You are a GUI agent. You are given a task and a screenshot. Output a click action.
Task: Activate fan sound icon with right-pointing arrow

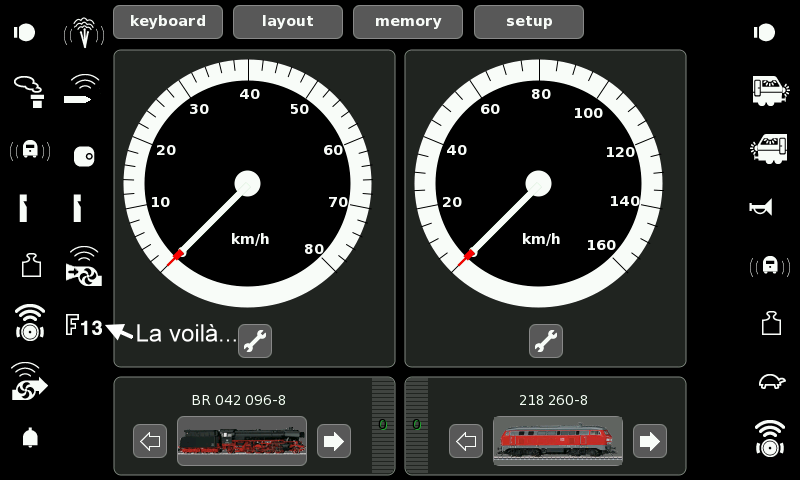coord(29,381)
